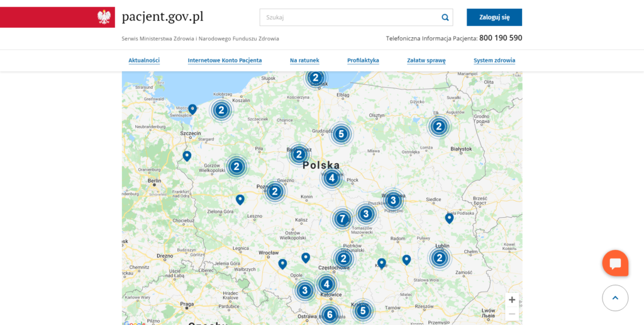This screenshot has width=644, height=325.
Task: Open the Internetowe Konto Pacjenta menu
Action: click(x=225, y=60)
